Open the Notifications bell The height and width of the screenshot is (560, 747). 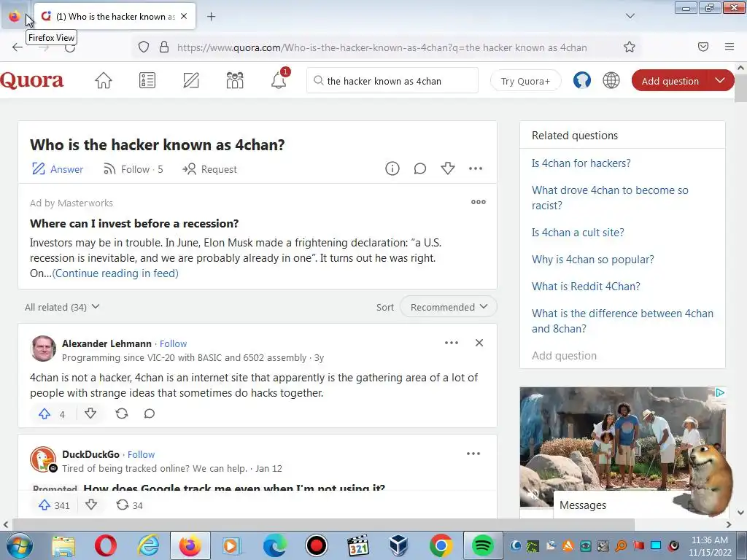point(279,80)
